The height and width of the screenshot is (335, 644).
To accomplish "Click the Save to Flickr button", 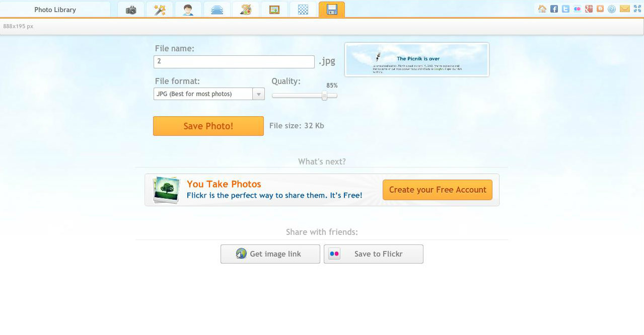I will [374, 254].
